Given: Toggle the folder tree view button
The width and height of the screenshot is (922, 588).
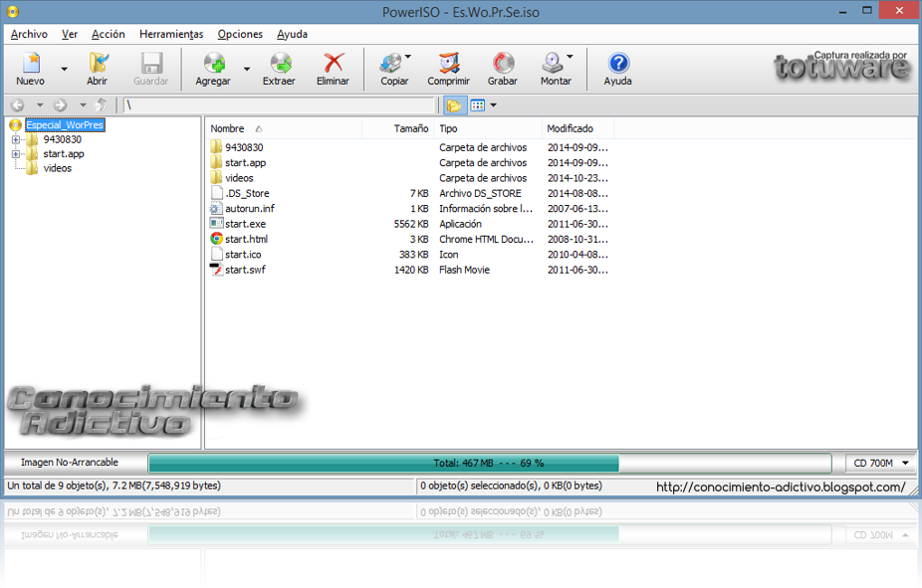Looking at the screenshot, I should (454, 105).
